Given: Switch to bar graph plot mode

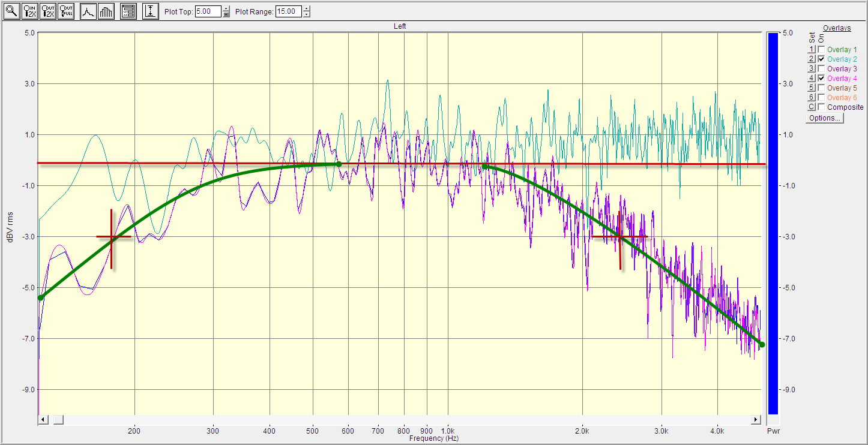Looking at the screenshot, I should click(106, 11).
